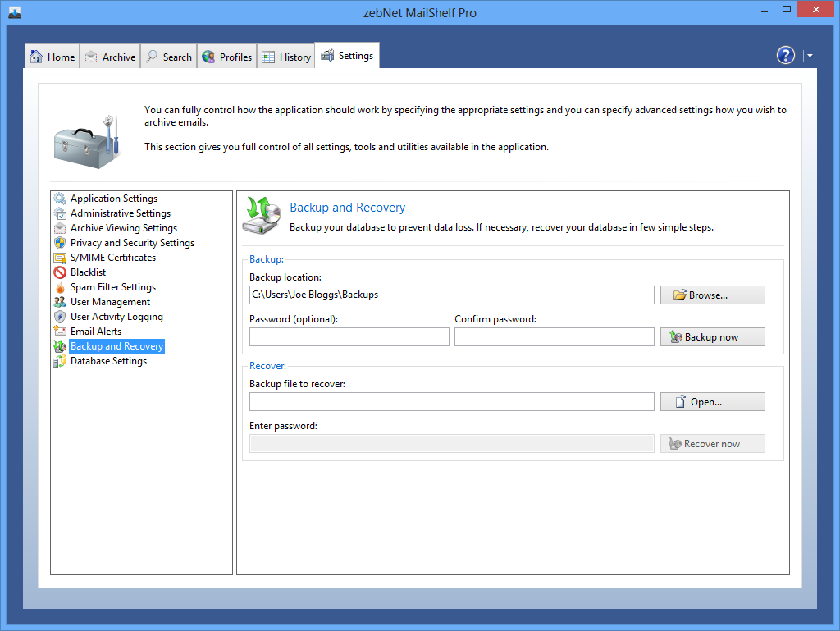Start backup with Backup now button
Screen dimensions: 840x631
tap(712, 337)
